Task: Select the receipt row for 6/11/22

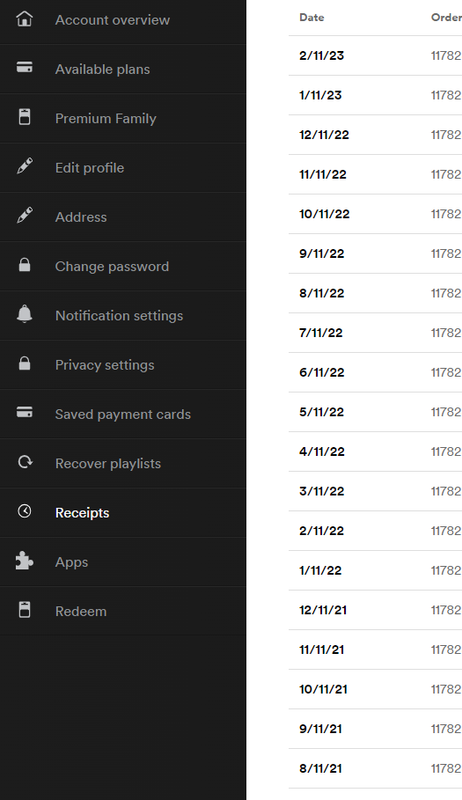Action: [x=375, y=372]
